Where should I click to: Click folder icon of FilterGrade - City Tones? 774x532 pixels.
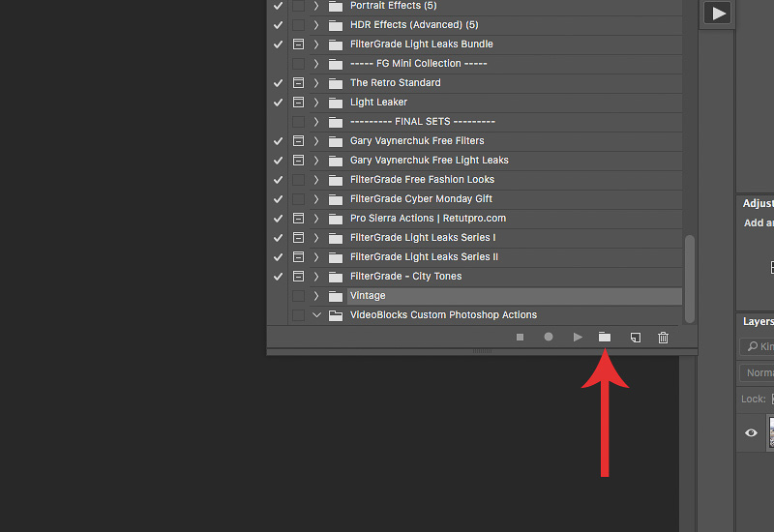[336, 277]
